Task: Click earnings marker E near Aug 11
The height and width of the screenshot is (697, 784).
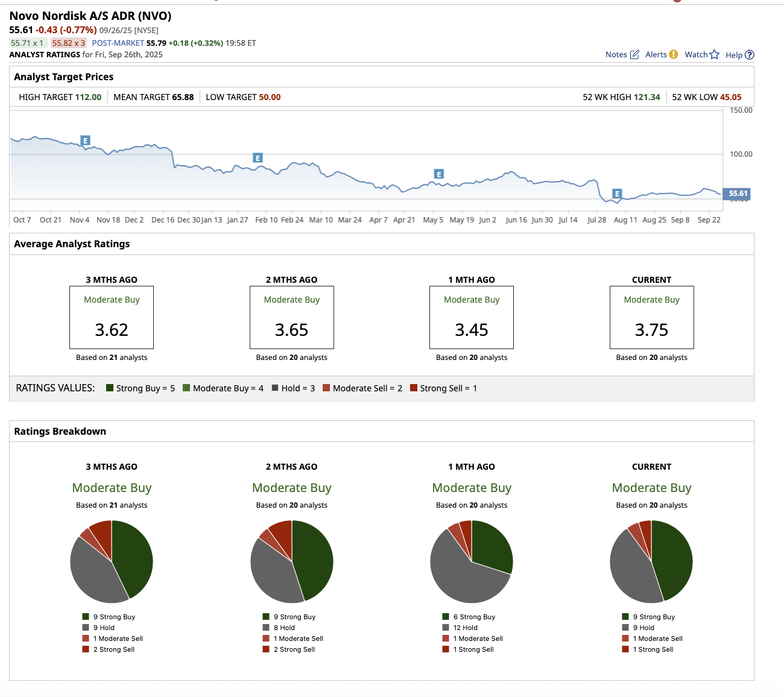Action: coord(617,194)
